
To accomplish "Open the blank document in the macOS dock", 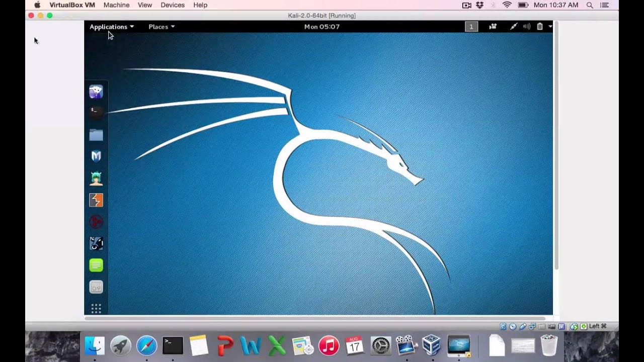I will [497, 346].
